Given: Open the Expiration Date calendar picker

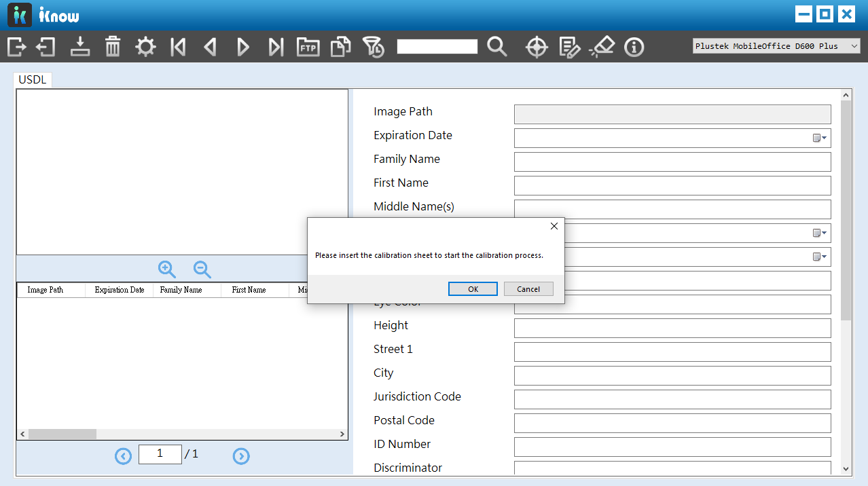Looking at the screenshot, I should (x=820, y=138).
